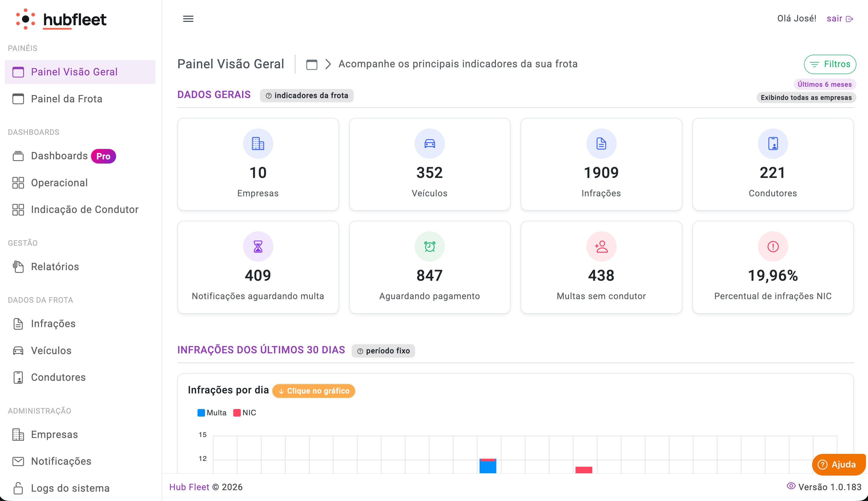Click the Notificações envelope icon
Screen dimensions: 868x501
point(18,461)
